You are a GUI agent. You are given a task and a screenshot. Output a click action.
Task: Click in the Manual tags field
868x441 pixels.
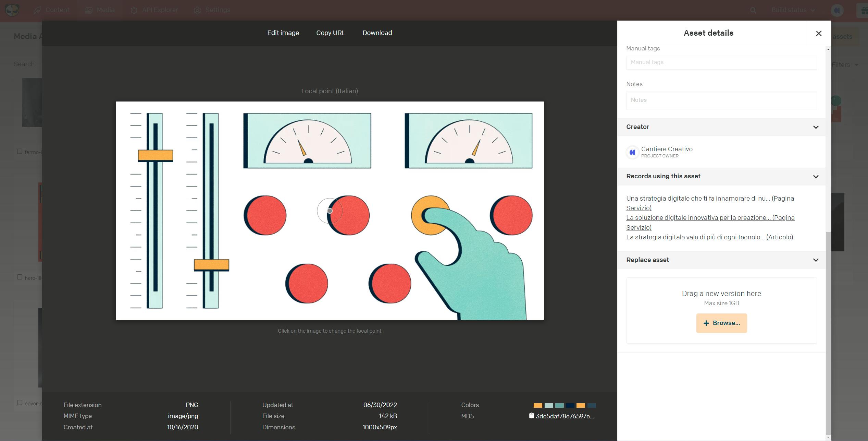(x=721, y=62)
